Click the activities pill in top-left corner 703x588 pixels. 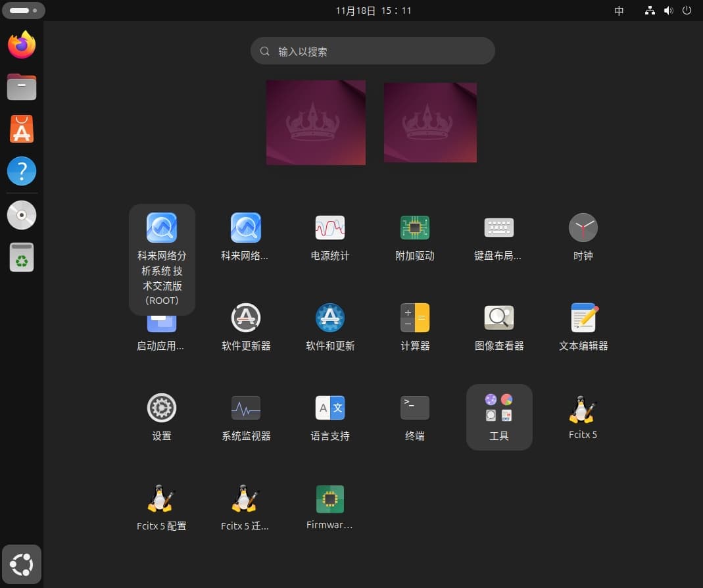pos(23,11)
